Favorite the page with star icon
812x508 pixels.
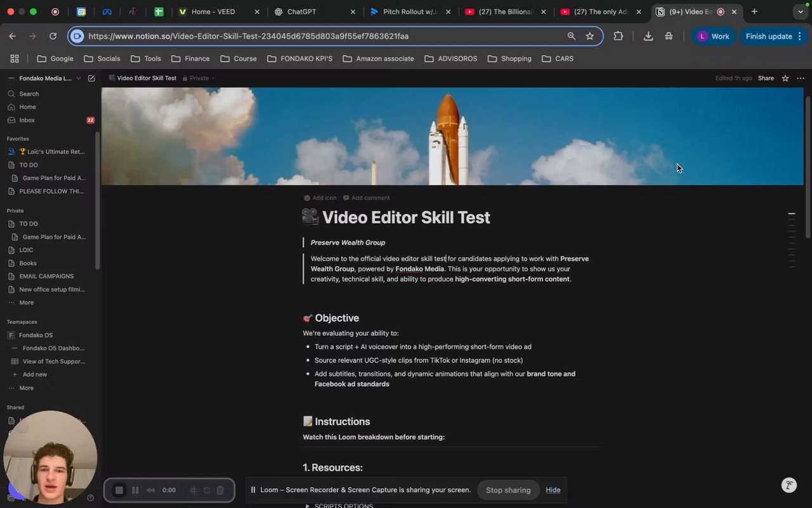785,78
